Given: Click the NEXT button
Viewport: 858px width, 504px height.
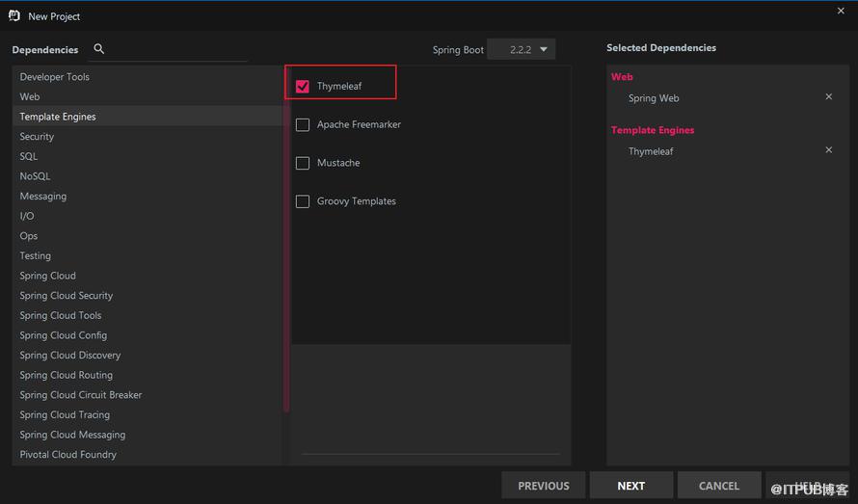Looking at the screenshot, I should point(630,486).
